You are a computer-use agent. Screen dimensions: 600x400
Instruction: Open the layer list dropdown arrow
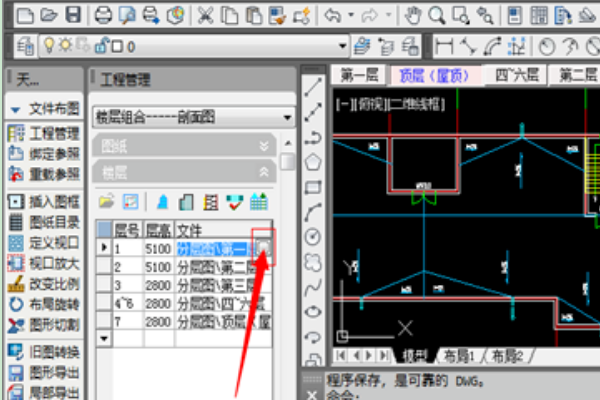tap(342, 46)
